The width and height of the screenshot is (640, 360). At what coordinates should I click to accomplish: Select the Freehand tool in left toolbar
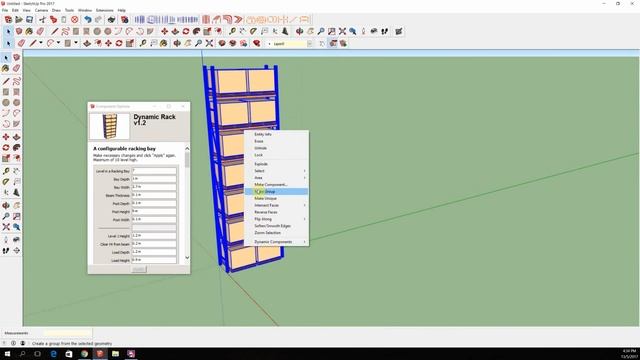16,81
